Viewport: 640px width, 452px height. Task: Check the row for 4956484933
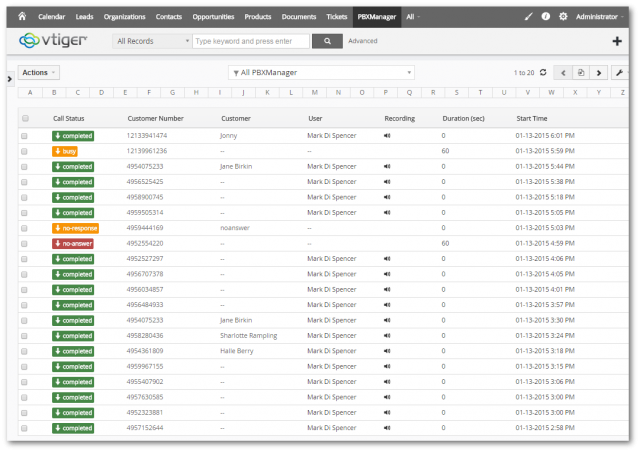coord(24,305)
